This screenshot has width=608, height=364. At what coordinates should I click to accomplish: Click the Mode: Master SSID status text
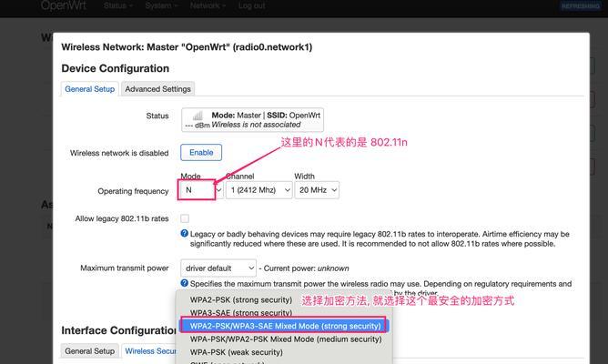[266, 116]
